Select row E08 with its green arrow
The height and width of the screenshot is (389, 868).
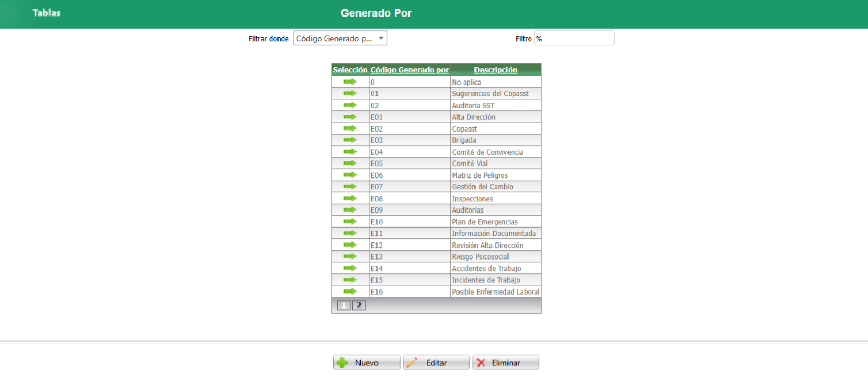click(350, 198)
